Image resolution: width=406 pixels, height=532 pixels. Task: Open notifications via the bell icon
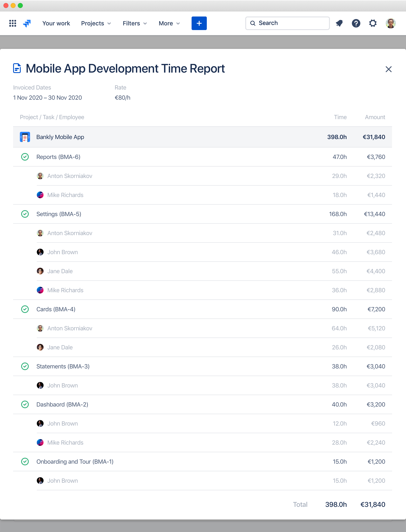tap(339, 23)
